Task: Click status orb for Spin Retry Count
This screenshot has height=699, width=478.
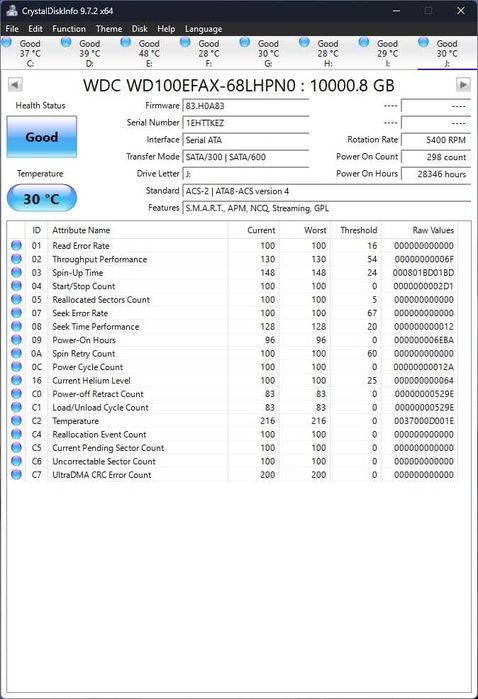Action: [16, 353]
